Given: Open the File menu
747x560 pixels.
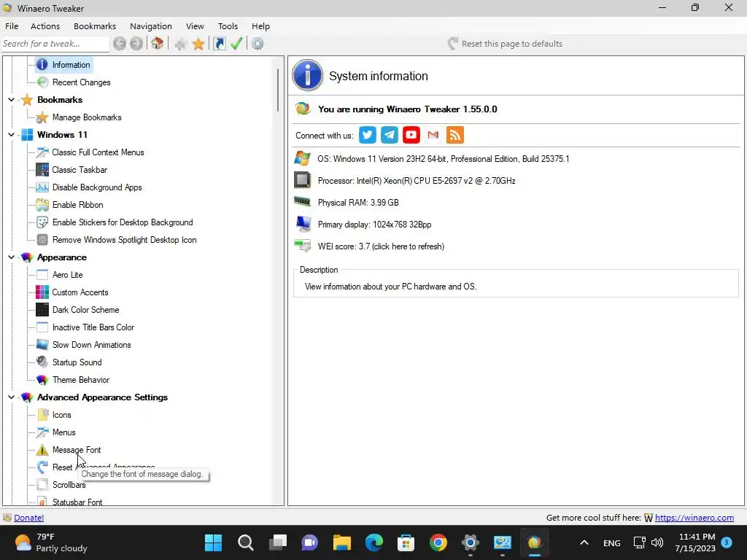Looking at the screenshot, I should [12, 26].
